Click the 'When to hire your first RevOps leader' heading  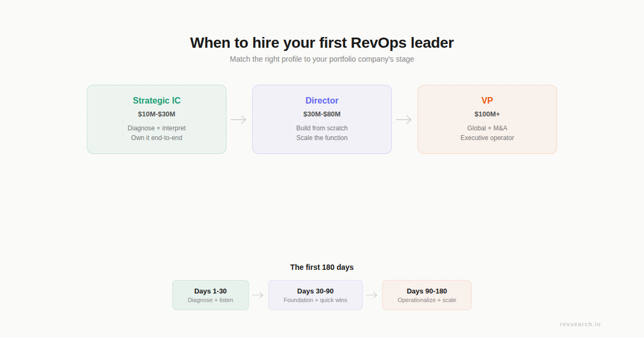321,43
